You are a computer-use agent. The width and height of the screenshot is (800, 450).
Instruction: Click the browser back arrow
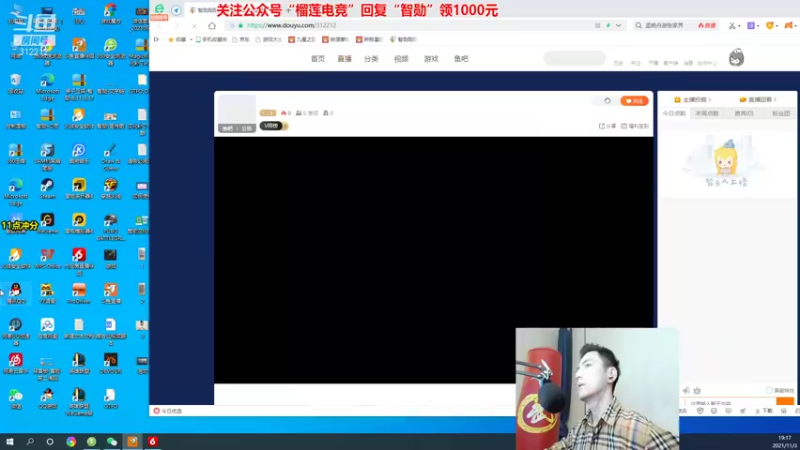(160, 26)
